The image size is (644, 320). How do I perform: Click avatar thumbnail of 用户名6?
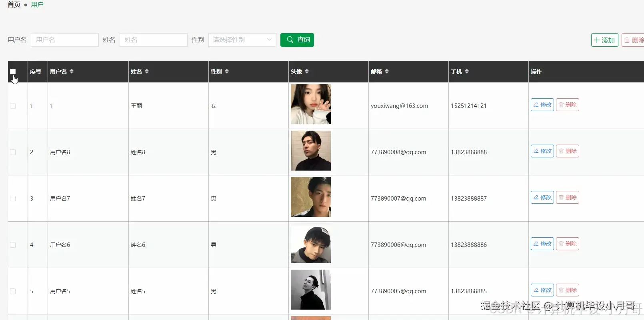tap(311, 243)
